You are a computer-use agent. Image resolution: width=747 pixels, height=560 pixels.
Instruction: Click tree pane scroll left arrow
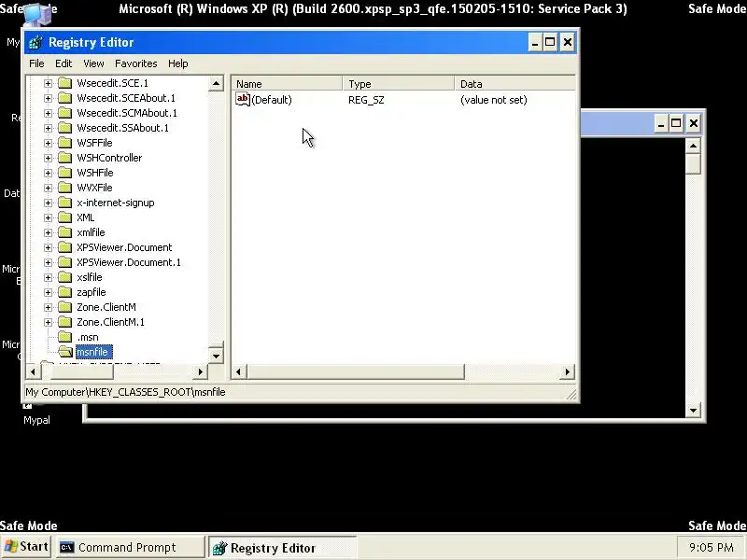(33, 371)
